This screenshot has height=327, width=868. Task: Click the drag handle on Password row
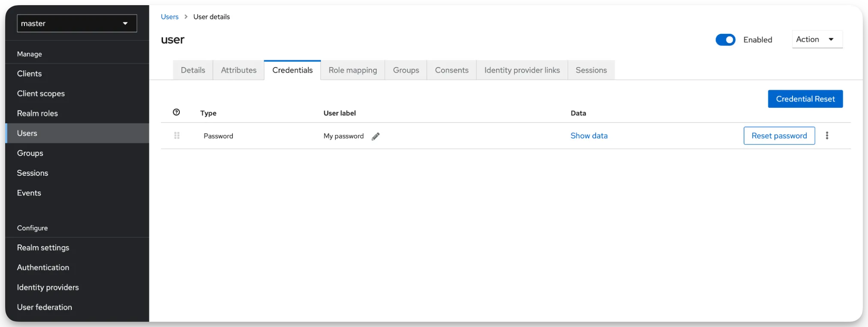click(177, 136)
